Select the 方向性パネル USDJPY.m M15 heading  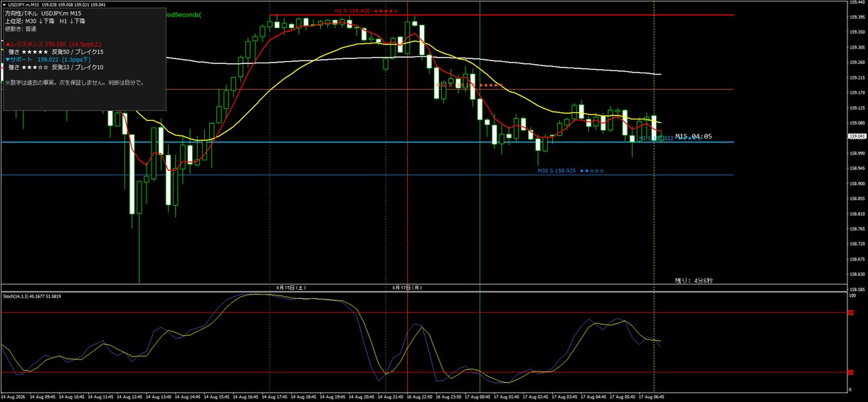(x=43, y=14)
